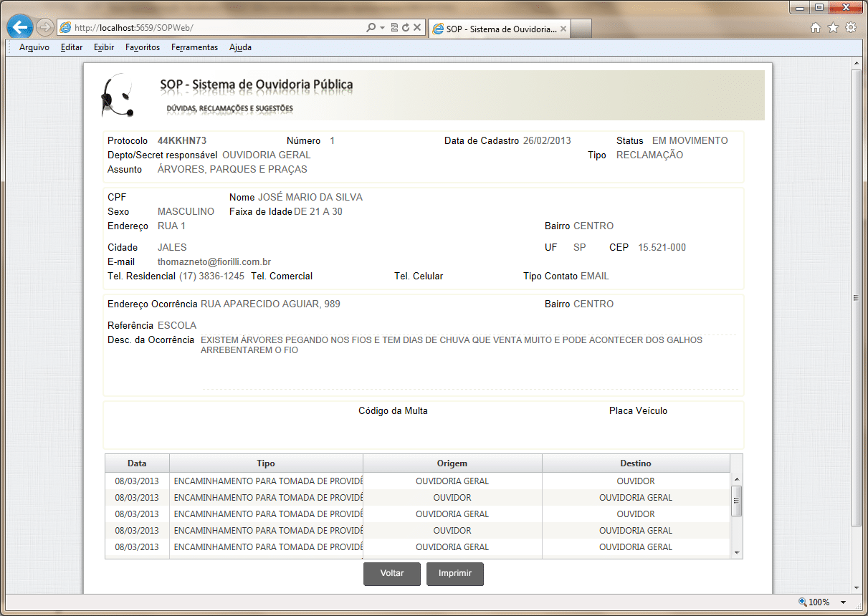Image resolution: width=868 pixels, height=616 pixels.
Task: Open Favorites star icon
Action: pos(833,28)
